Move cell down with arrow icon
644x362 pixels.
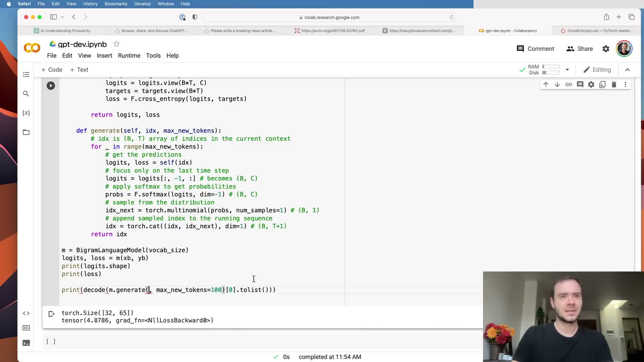coord(557,85)
